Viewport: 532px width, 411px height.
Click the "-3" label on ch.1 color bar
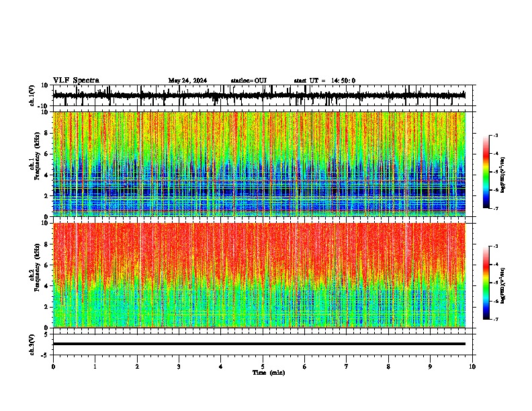coord(495,136)
